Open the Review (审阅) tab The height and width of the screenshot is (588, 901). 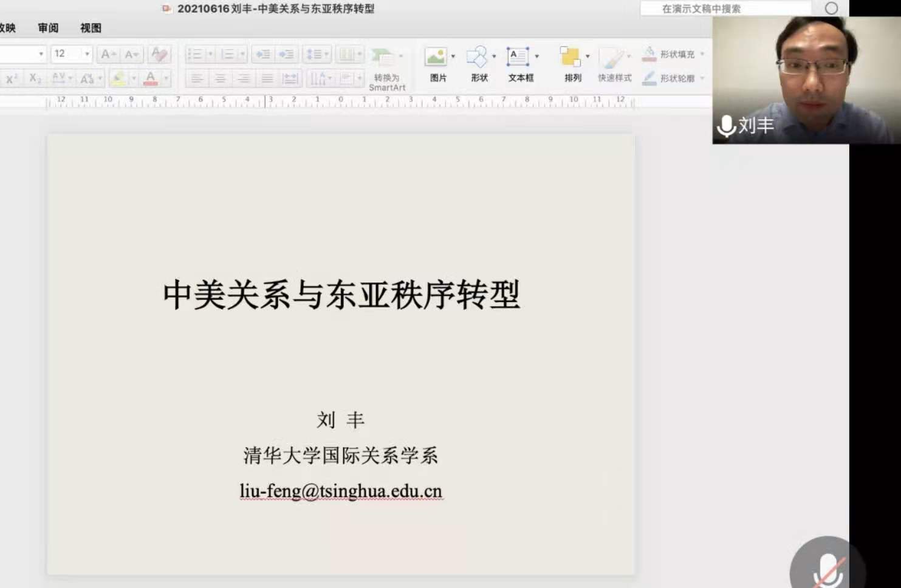tap(48, 28)
